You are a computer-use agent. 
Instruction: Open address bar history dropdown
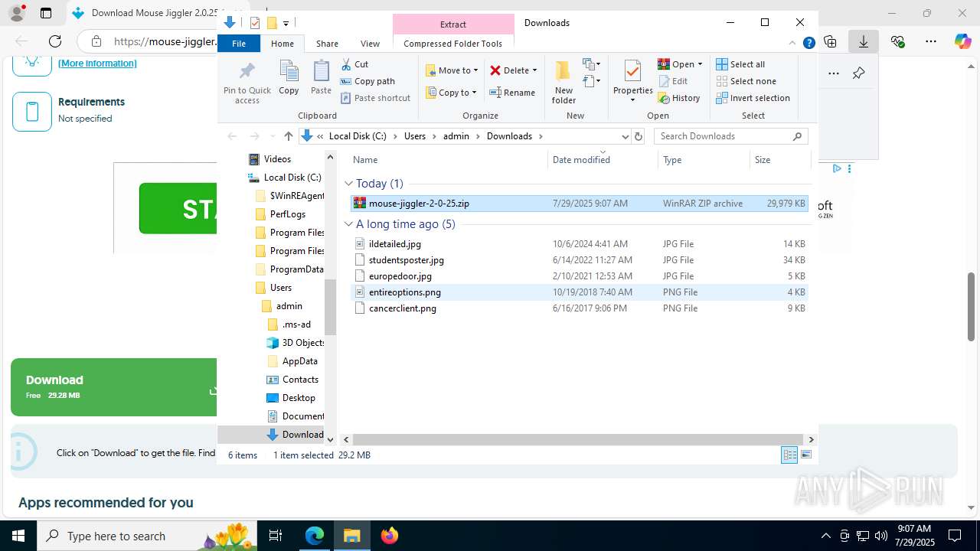625,136
